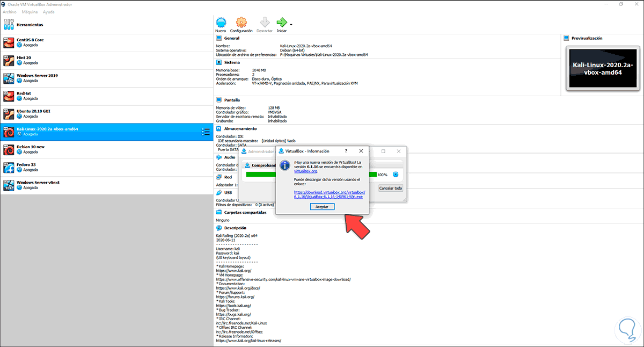
Task: Open the Ayuda menu
Action: tap(48, 11)
